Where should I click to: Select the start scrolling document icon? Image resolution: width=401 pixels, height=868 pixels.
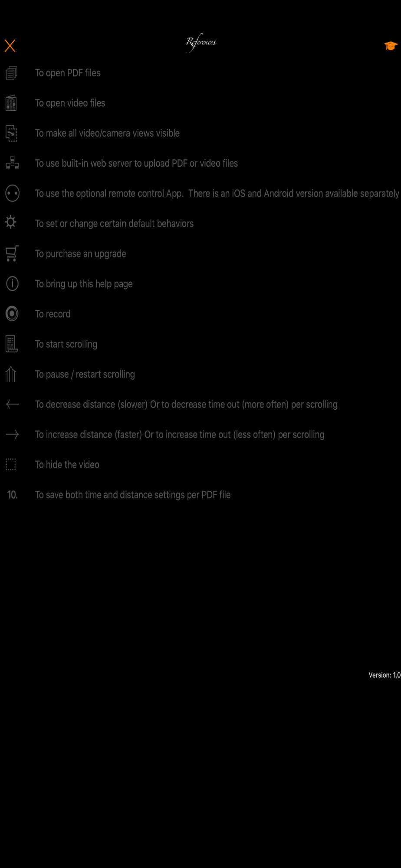(12, 344)
